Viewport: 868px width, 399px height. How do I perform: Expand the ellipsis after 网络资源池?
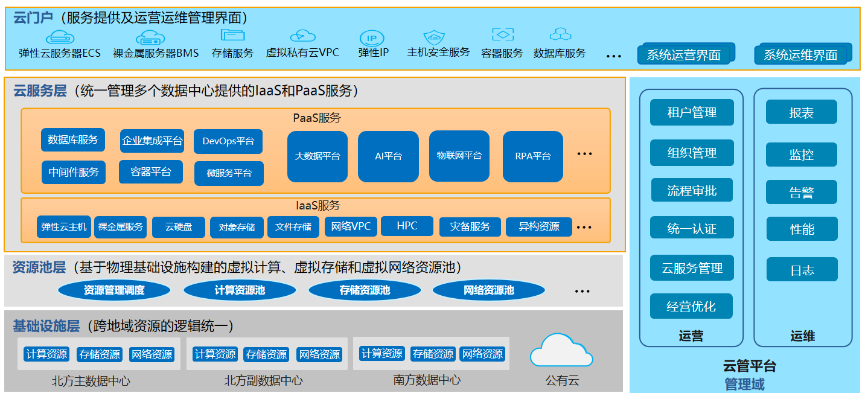(582, 292)
